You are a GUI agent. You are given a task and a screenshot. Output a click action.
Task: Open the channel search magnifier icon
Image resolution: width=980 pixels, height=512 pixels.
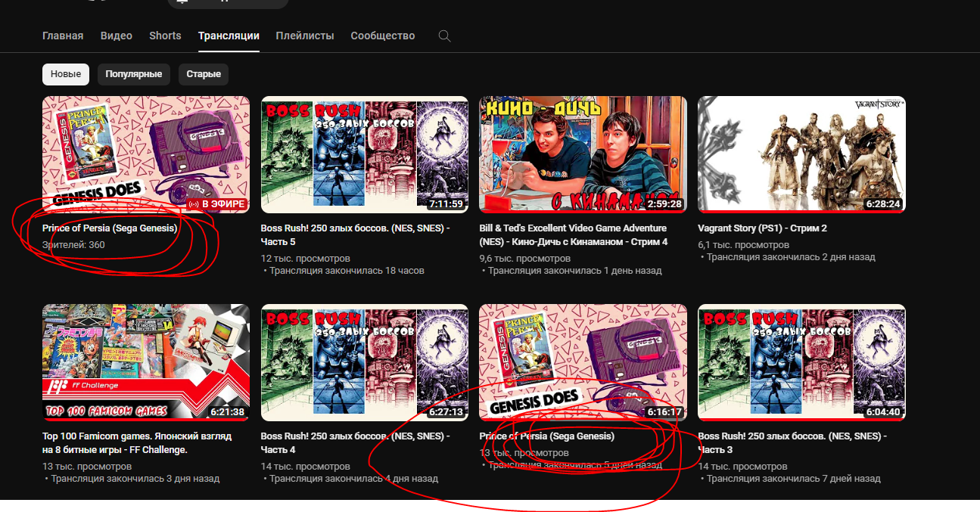[445, 36]
